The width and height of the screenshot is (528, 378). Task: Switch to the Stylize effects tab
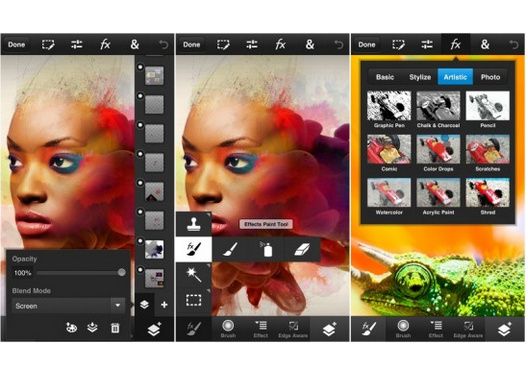click(x=420, y=77)
